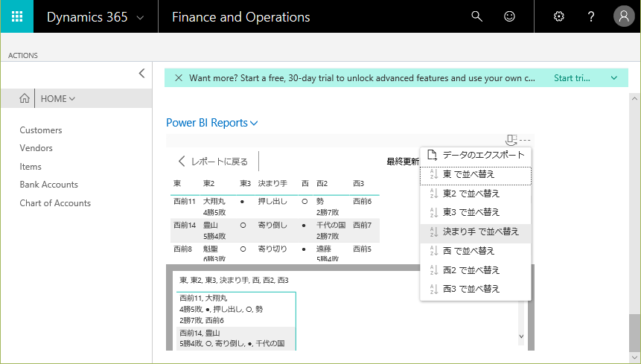
Task: Choose 東 で並べ替え sort option
Action: tap(476, 176)
